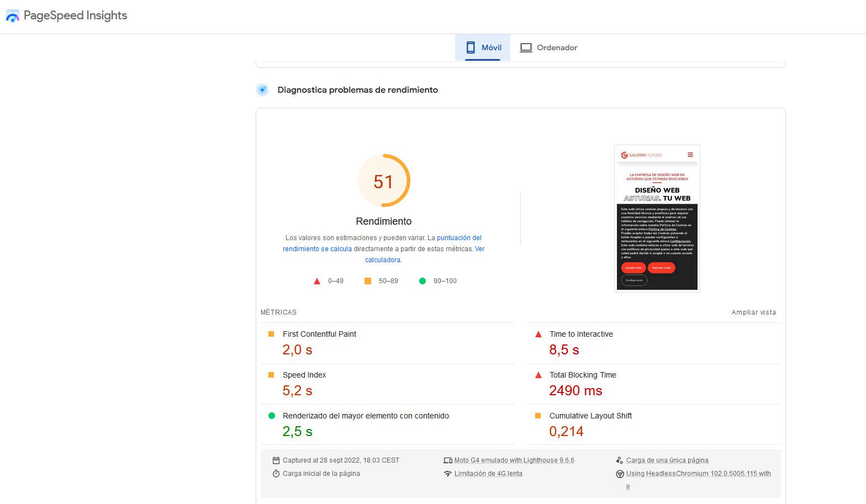Open 'Limitación de 4G lenta' link
This screenshot has width=866, height=504.
pyautogui.click(x=488, y=474)
